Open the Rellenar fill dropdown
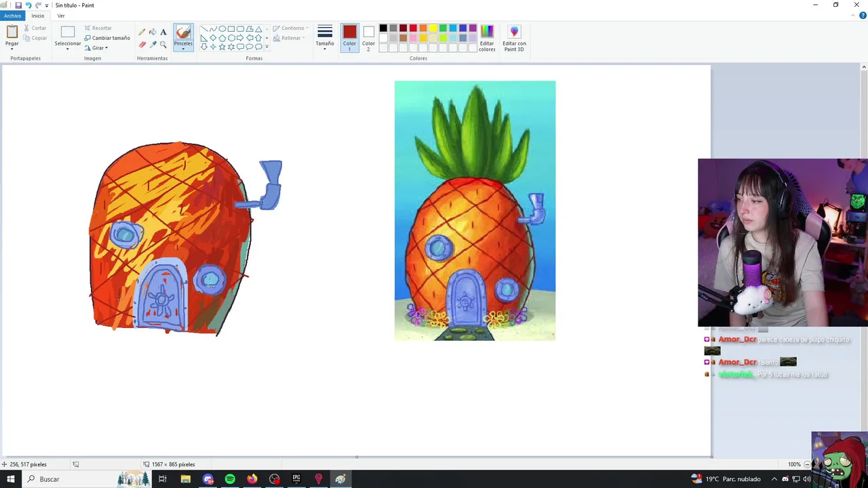Viewport: 868px width, 488px height. tap(290, 38)
